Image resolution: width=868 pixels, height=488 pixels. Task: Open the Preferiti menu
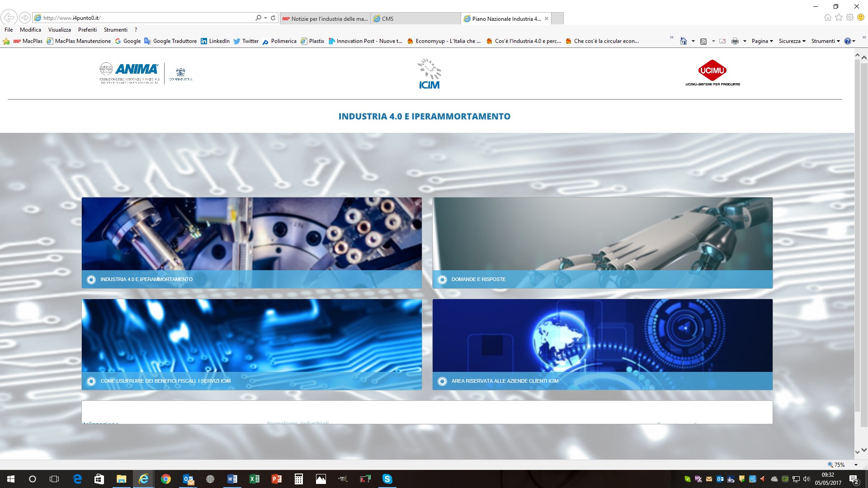point(87,30)
